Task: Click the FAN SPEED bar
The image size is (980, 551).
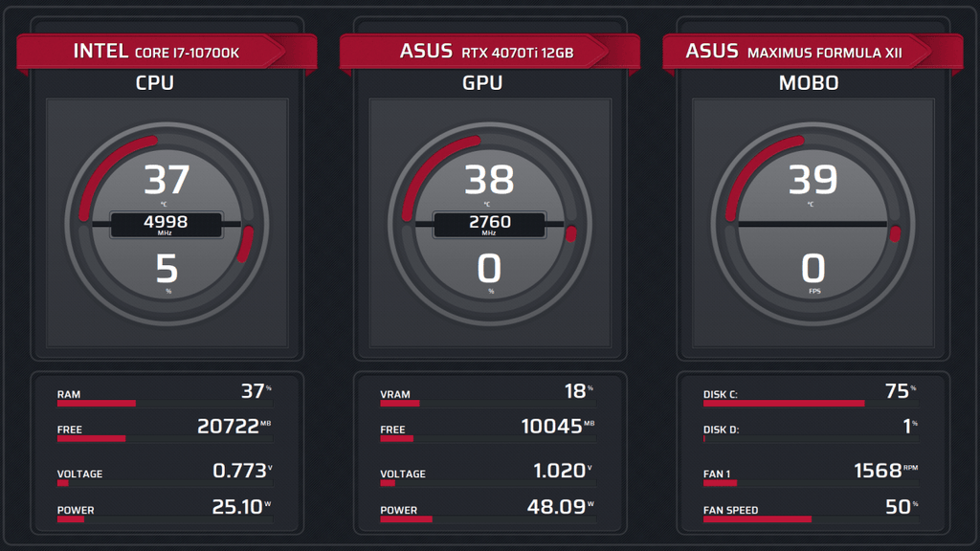Action: pyautogui.click(x=810, y=519)
